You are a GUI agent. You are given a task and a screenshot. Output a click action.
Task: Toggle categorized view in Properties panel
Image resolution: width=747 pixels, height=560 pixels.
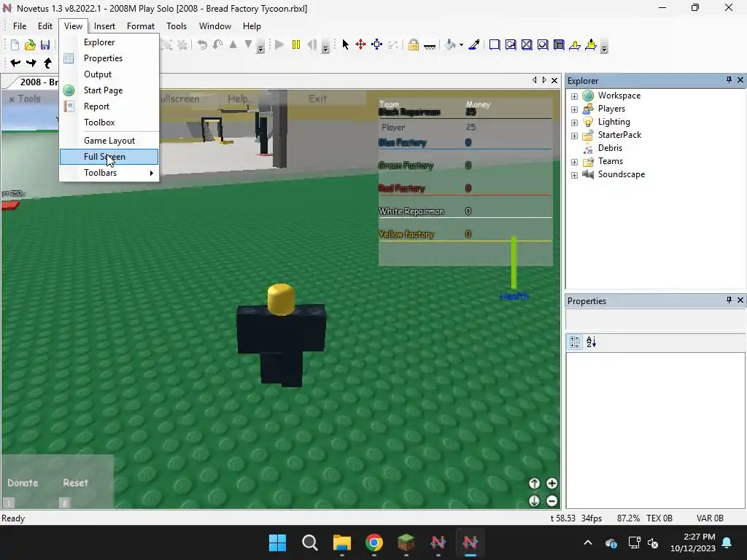575,342
